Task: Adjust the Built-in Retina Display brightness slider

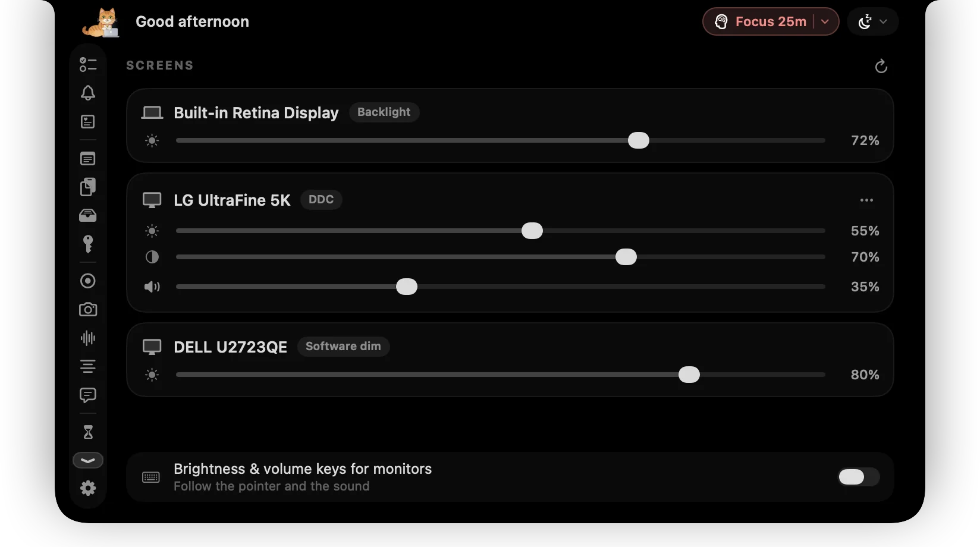Action: 501,141
